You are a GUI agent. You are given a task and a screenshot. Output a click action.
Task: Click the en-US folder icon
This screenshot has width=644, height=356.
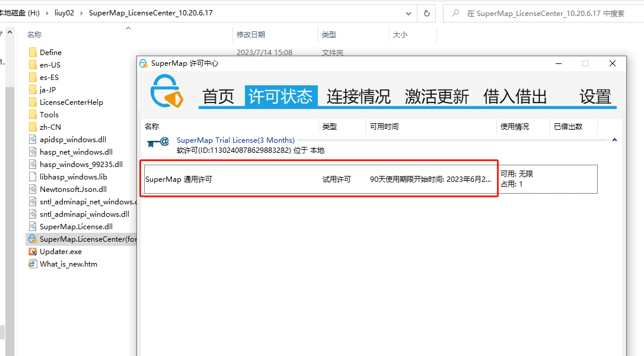click(33, 65)
